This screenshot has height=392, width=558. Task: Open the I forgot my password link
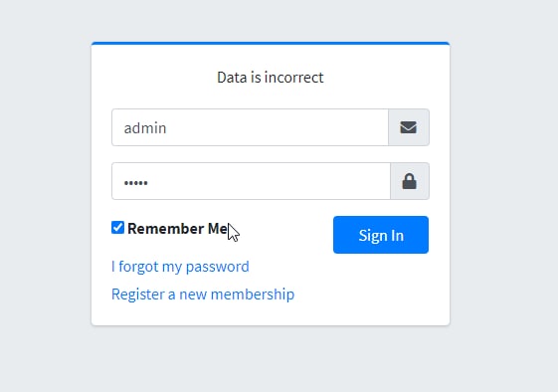coord(180,267)
